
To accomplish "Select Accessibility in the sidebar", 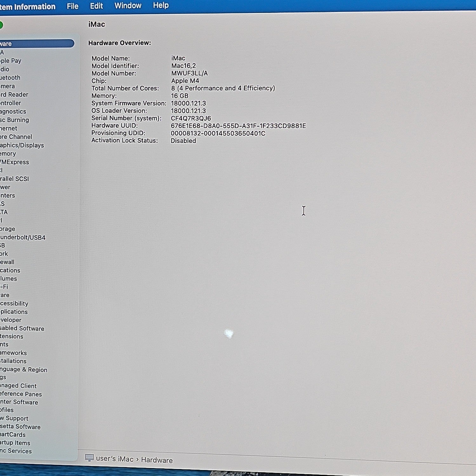I will click(14, 303).
